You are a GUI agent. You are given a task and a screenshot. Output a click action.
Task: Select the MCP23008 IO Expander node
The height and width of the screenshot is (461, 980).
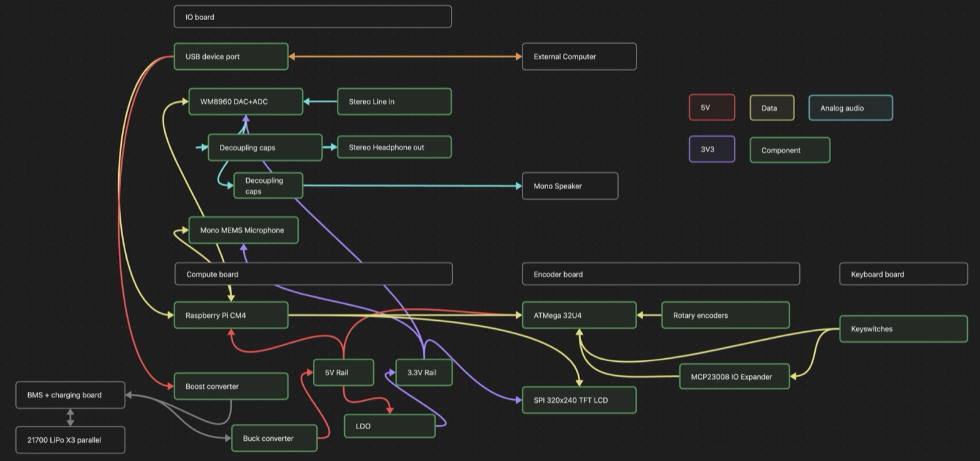coord(734,377)
